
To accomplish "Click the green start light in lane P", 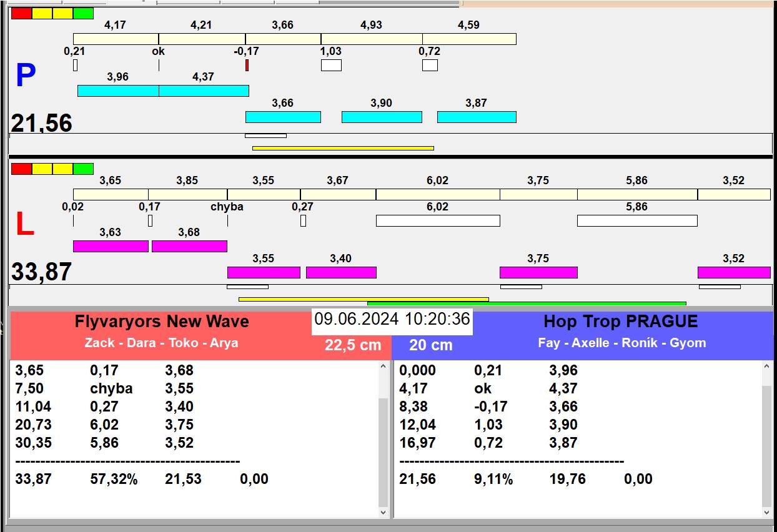I will [83, 13].
